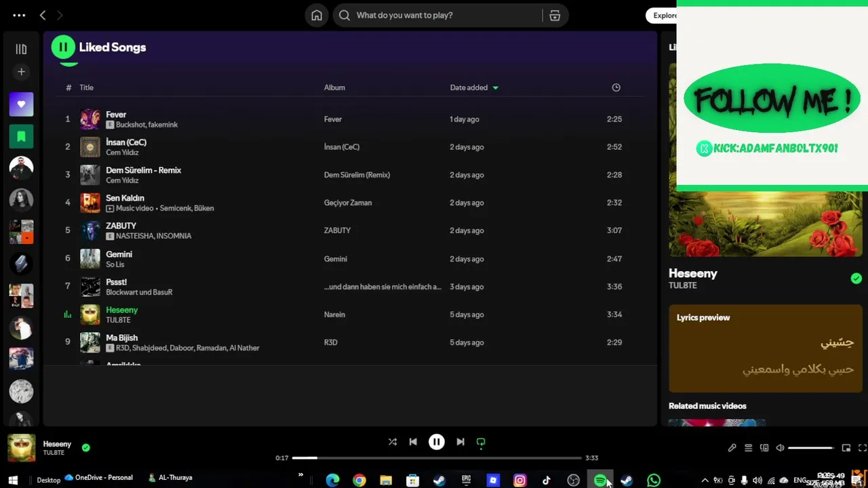Viewport: 868px width, 488px height.
Task: Open the three-dots app menu
Action: pos(19,15)
